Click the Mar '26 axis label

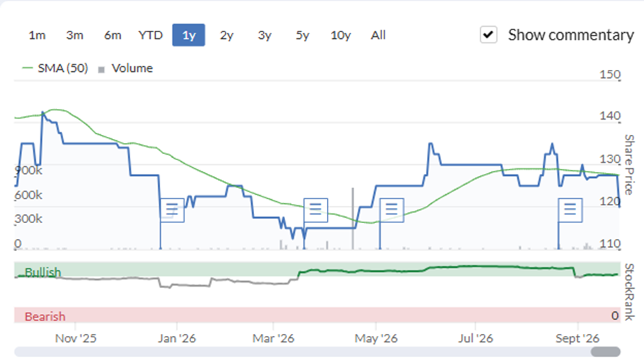click(273, 339)
